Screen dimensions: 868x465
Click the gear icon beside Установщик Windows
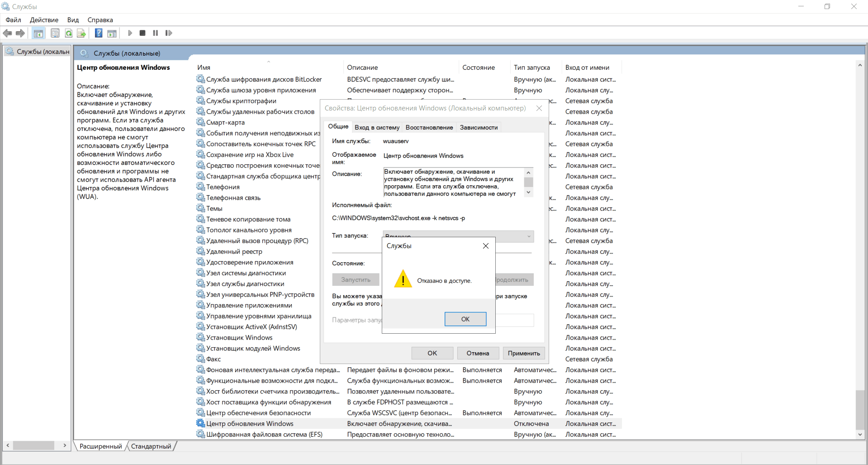[200, 337]
